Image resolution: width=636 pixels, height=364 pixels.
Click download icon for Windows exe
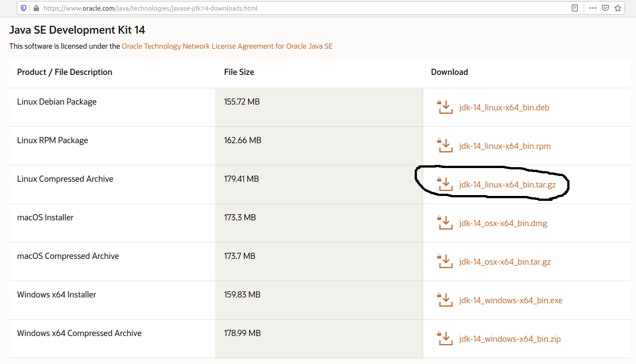[x=445, y=300]
